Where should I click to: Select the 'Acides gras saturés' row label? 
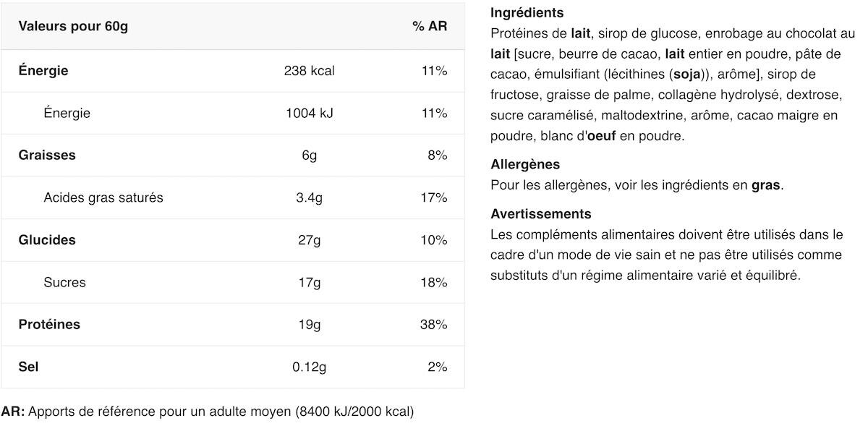pyautogui.click(x=103, y=198)
